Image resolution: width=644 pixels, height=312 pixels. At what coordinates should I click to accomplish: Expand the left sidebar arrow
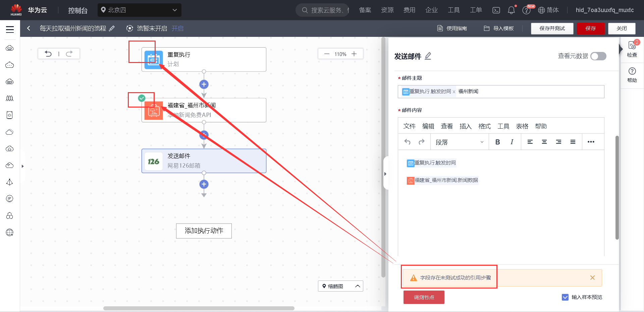click(x=22, y=166)
